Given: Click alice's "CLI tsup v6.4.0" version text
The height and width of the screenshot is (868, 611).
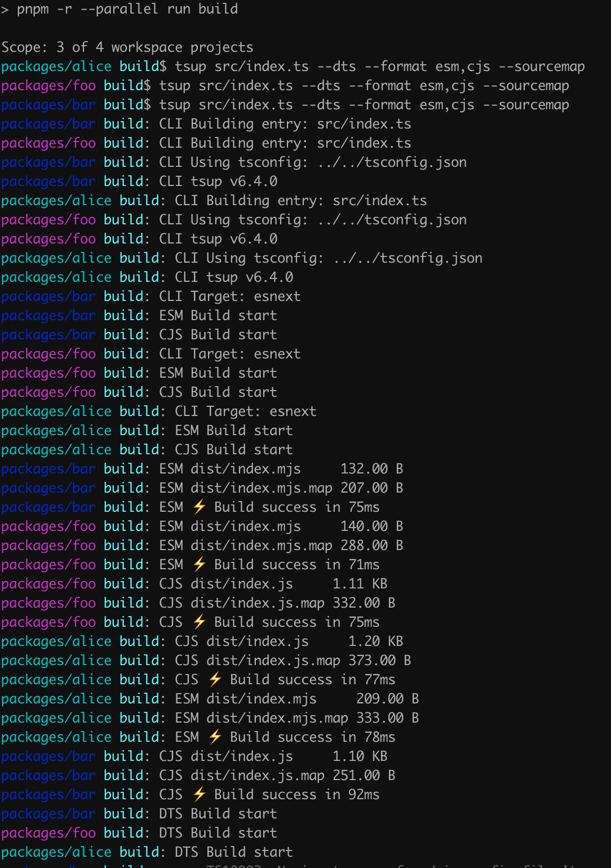Looking at the screenshot, I should point(234,277).
